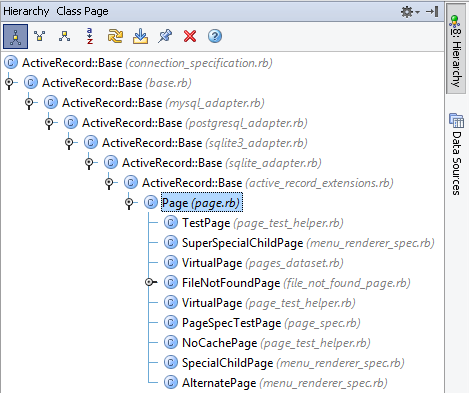Select NoCachePage (page_test_helper.rb)

[267, 343]
